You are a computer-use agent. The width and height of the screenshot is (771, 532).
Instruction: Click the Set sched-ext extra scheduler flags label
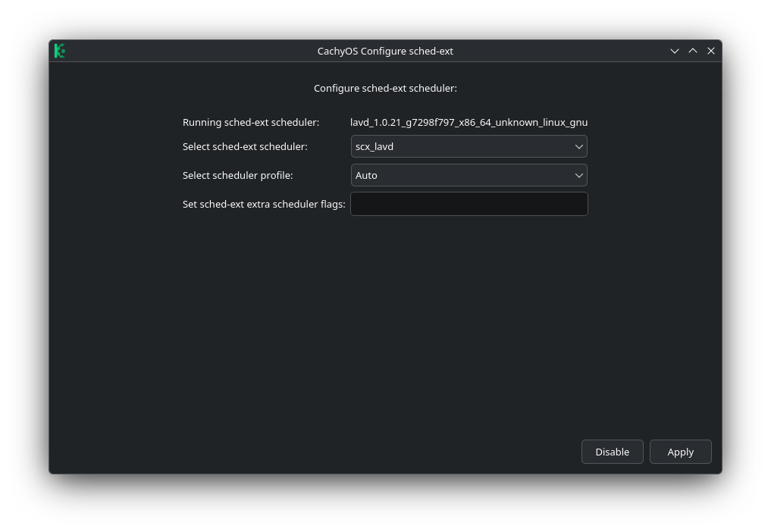264,203
